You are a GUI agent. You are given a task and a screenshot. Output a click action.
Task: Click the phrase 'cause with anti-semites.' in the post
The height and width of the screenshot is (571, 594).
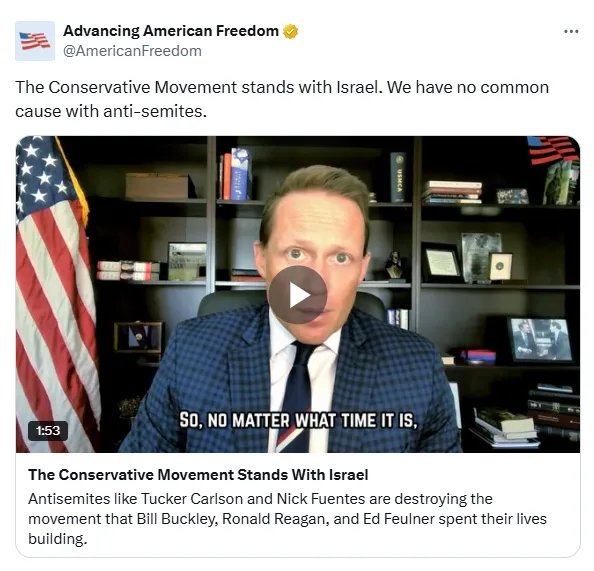click(x=111, y=111)
